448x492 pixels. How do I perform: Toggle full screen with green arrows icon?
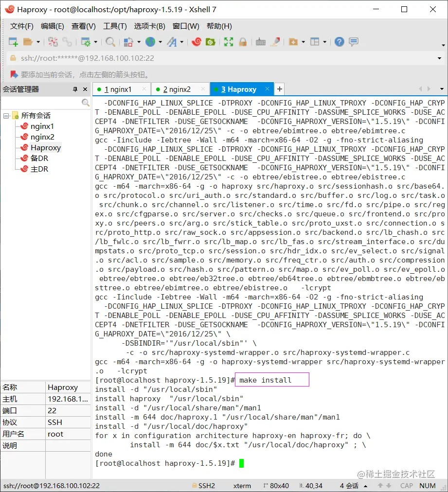229,42
